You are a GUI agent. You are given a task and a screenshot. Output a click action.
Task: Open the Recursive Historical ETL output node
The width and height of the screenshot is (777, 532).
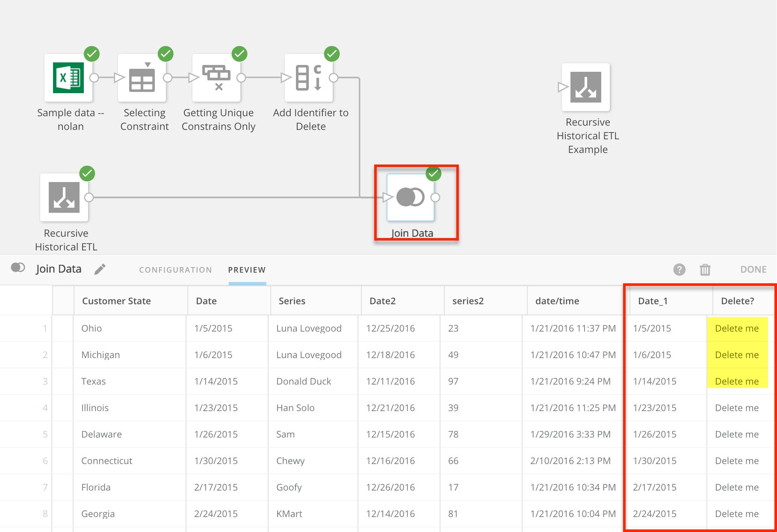65,198
